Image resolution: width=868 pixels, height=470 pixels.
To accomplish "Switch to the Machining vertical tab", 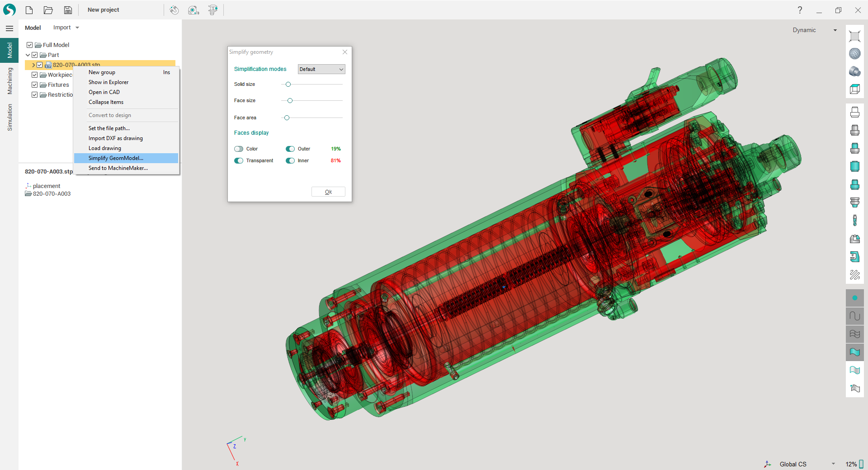I will (9, 81).
